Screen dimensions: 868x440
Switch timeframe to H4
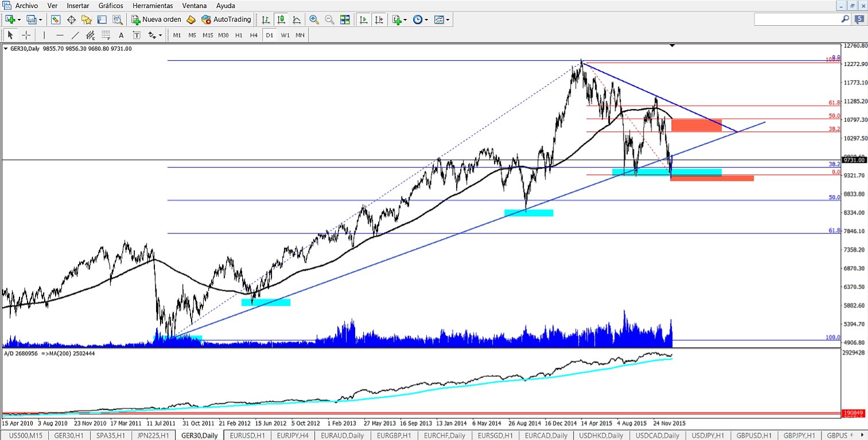(253, 35)
